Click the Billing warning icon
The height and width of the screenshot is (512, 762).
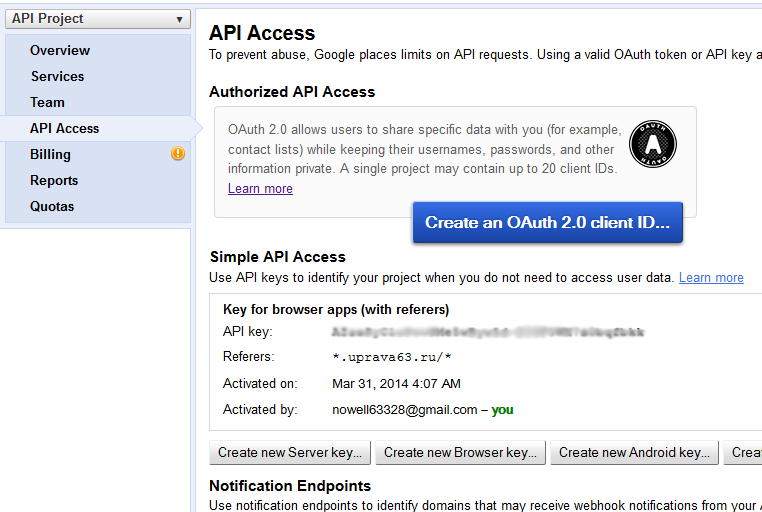coord(178,154)
